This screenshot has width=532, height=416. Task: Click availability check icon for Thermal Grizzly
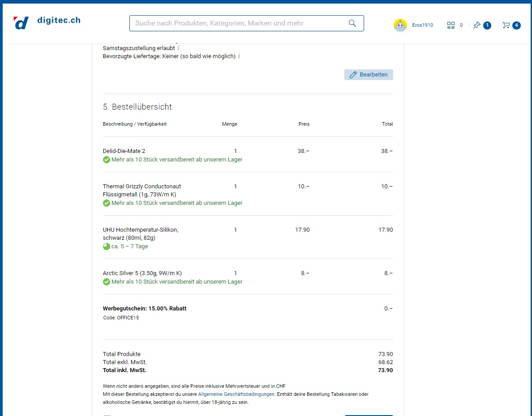106,203
